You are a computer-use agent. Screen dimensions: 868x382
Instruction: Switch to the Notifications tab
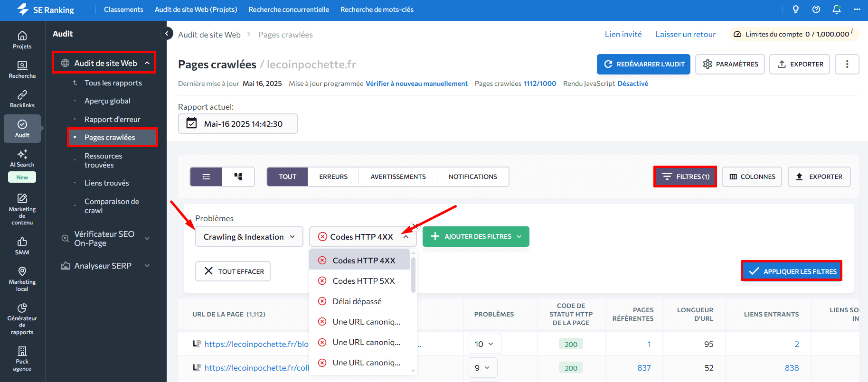coord(473,177)
